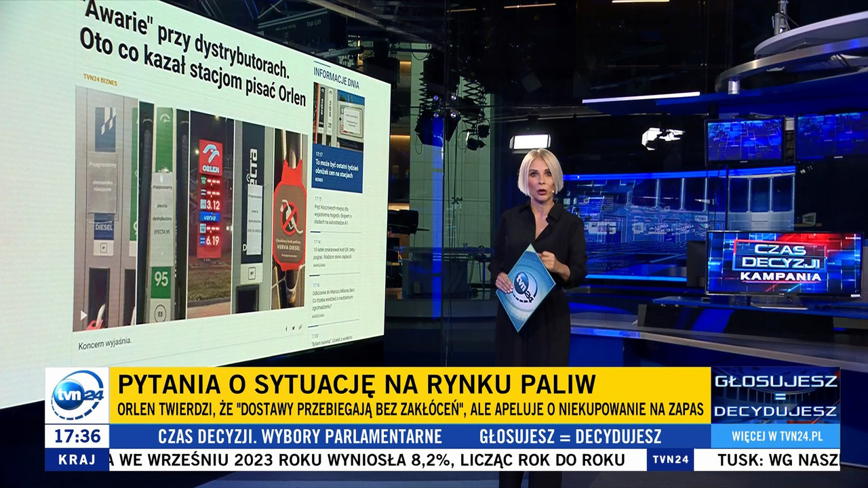Image resolution: width=868 pixels, height=488 pixels.
Task: Click the 'WIĘCEJ W TVN24.PL' banner
Action: click(775, 435)
